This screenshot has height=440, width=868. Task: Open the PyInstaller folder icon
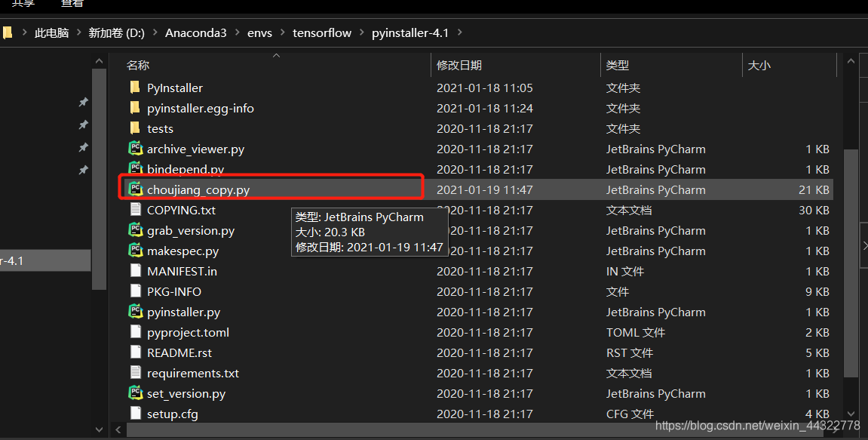coord(135,88)
